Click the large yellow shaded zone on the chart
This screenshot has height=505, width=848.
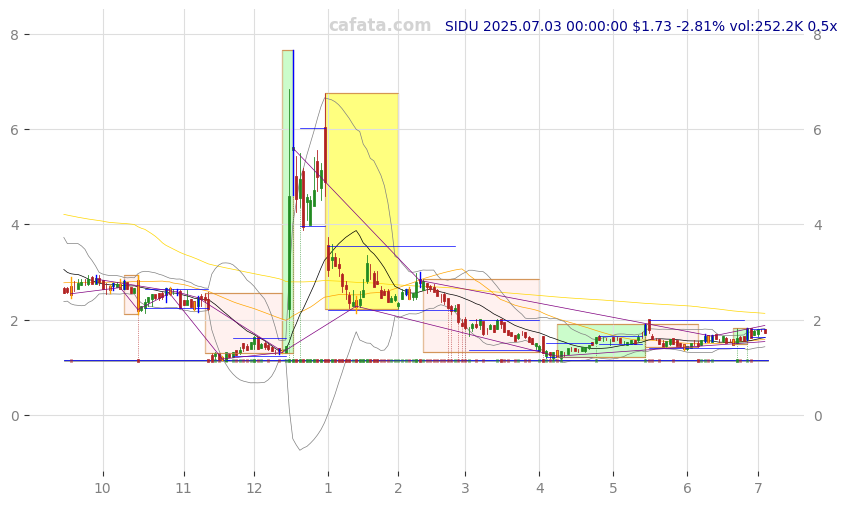click(x=362, y=202)
